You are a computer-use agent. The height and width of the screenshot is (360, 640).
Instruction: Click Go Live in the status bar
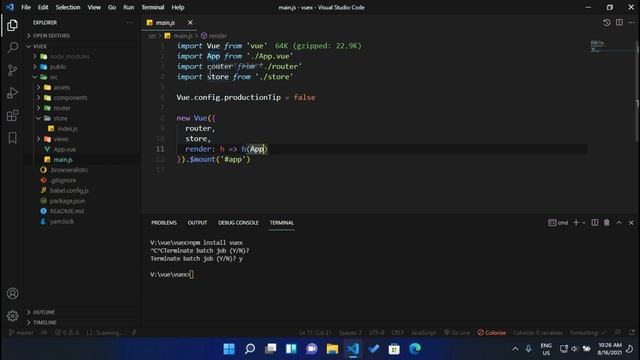457,333
